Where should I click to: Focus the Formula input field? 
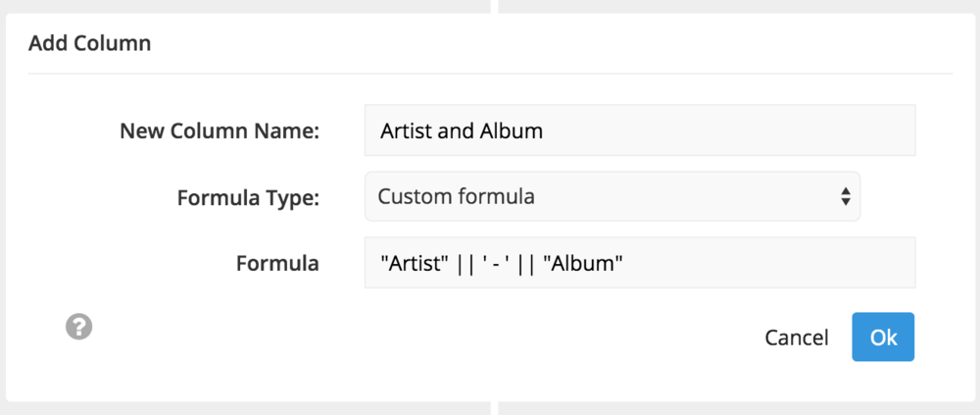[640, 262]
